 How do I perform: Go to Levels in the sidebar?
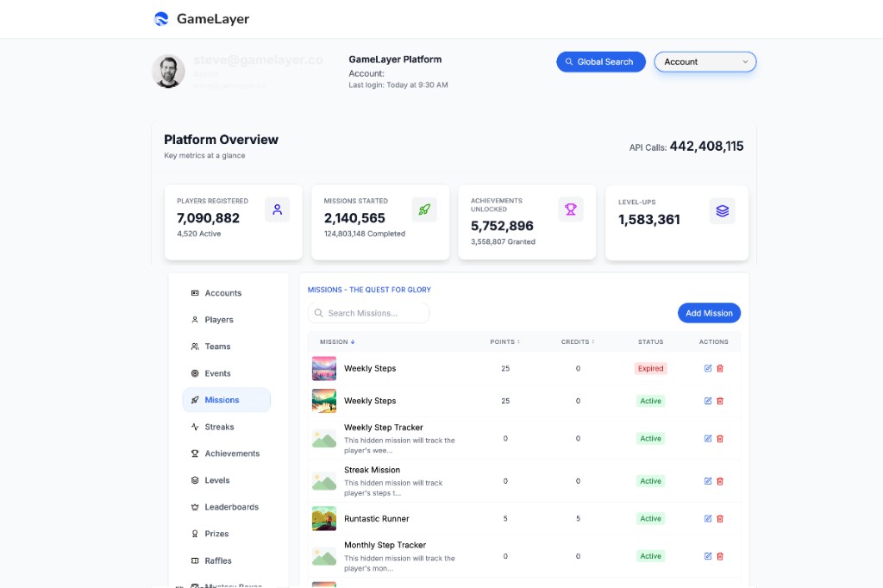227,480
